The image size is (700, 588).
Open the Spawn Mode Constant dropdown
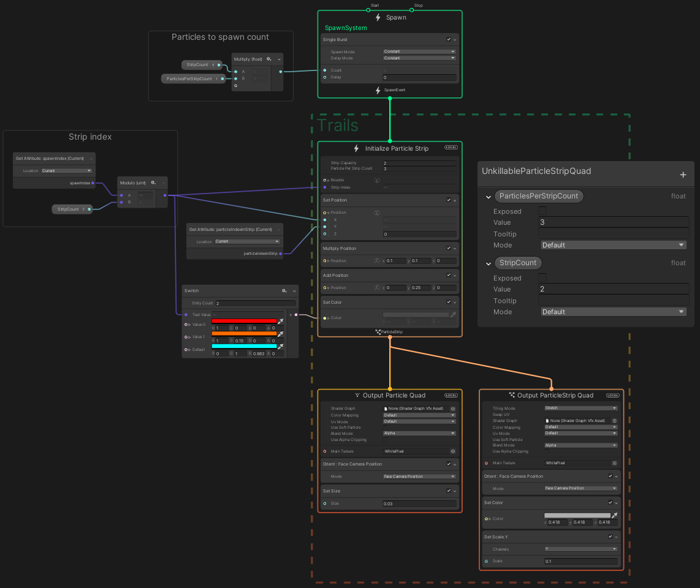point(419,51)
